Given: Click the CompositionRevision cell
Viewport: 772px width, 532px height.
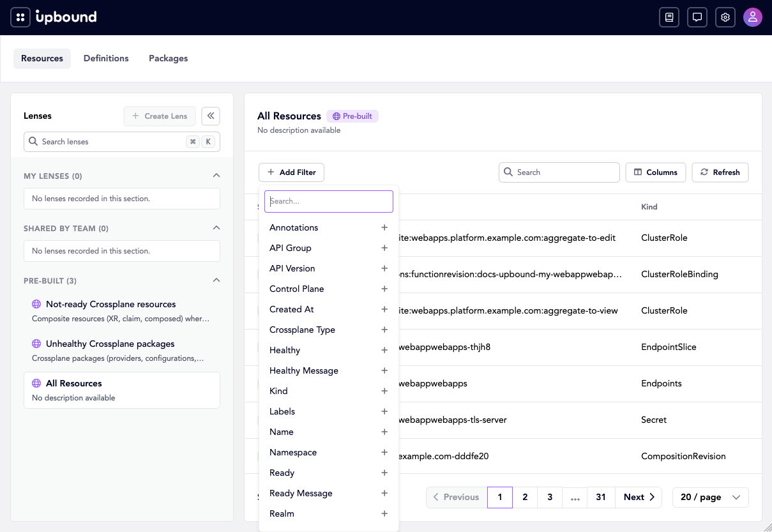Looking at the screenshot, I should coord(683,456).
